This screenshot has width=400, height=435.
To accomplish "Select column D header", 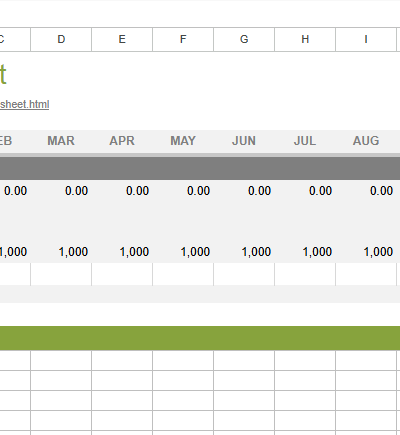I will 61,39.
